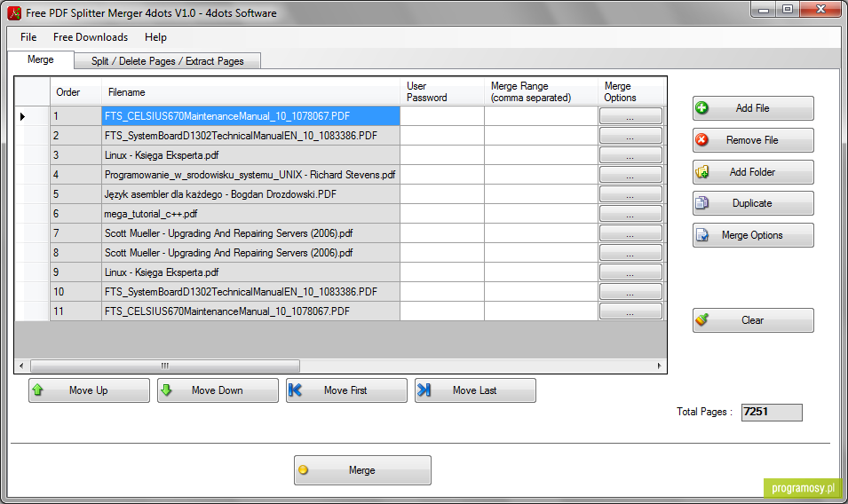Image resolution: width=848 pixels, height=504 pixels.
Task: Open merge options '...' for row 5
Action: 630,194
